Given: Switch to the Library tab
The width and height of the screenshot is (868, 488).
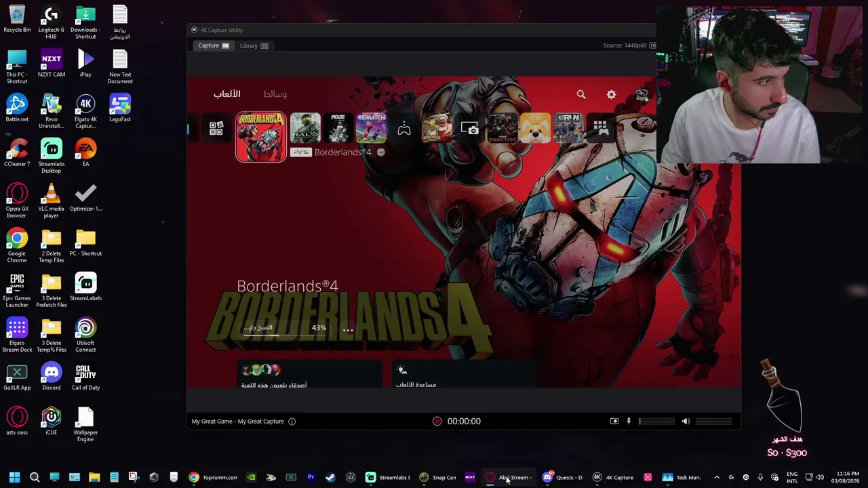Looking at the screenshot, I should pos(254,46).
